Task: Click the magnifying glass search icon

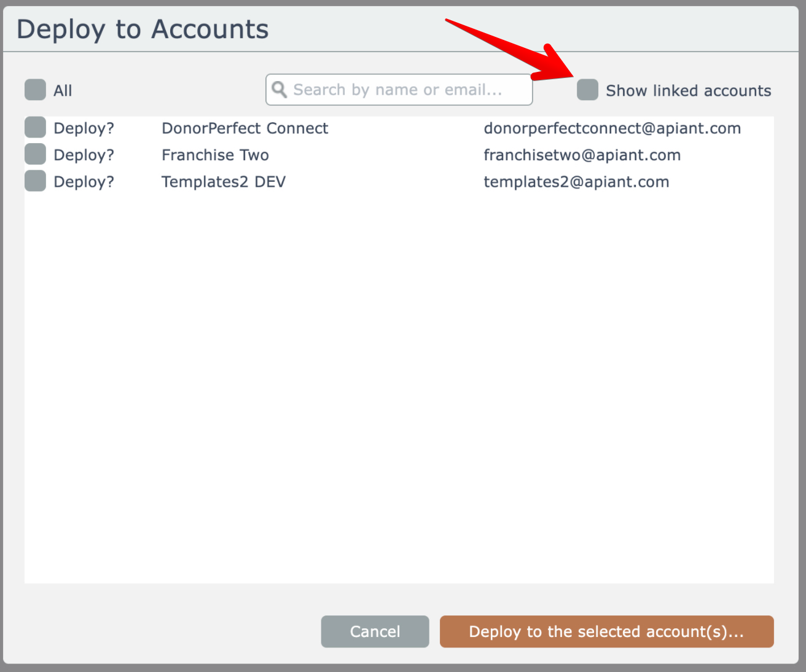Action: click(279, 90)
